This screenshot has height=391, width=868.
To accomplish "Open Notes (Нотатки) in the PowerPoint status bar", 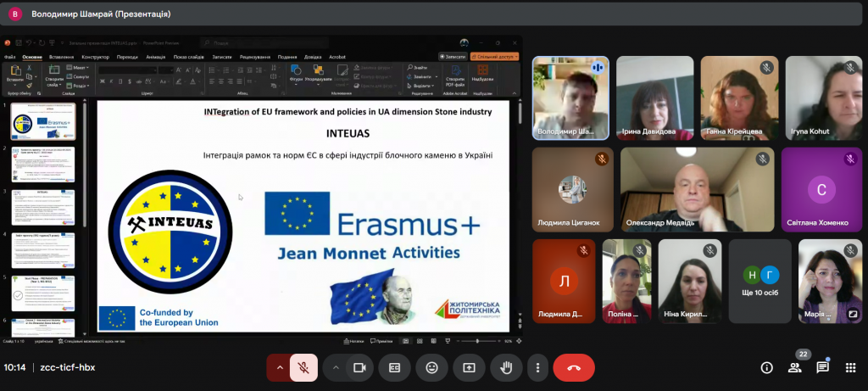I will pos(354,341).
